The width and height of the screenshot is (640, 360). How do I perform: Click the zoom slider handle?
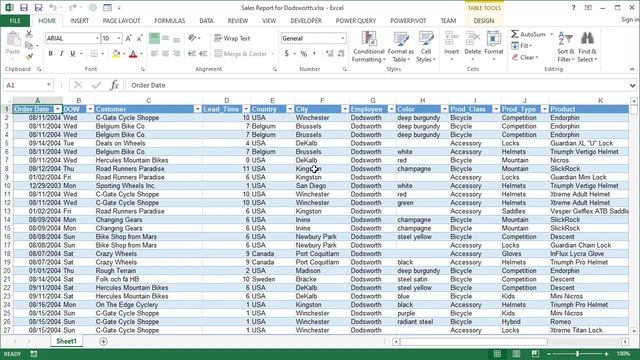click(x=577, y=354)
